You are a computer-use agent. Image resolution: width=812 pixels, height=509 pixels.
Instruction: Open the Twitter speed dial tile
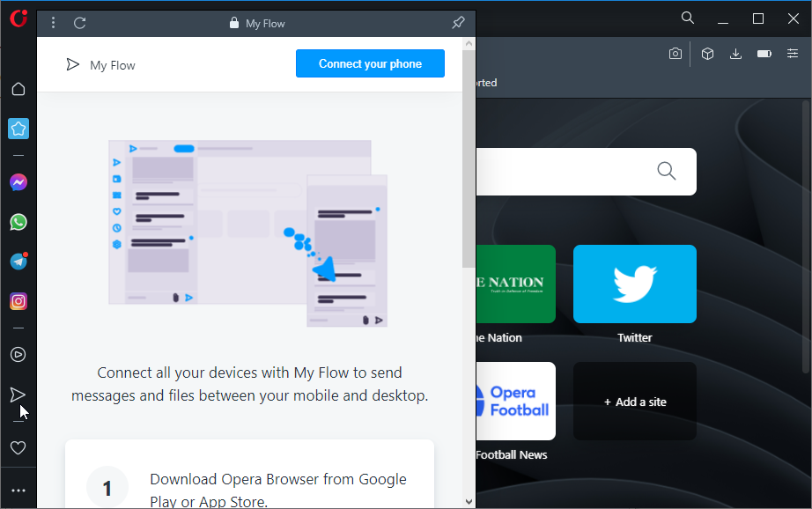[635, 284]
